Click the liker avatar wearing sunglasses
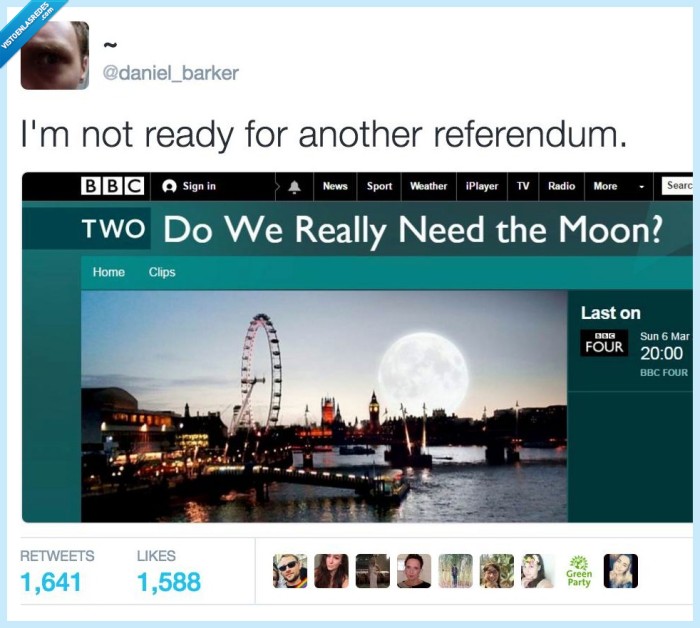Viewport: 700px width, 628px height. (290, 571)
